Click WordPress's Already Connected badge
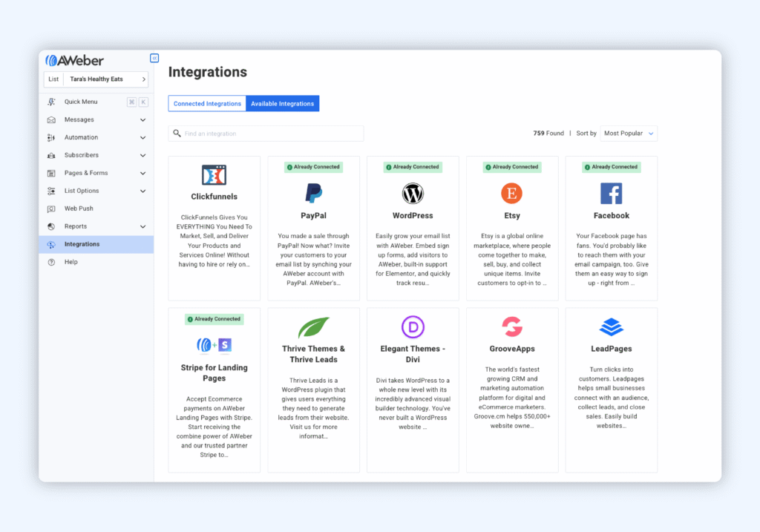Viewport: 760px width, 532px height. (x=413, y=167)
